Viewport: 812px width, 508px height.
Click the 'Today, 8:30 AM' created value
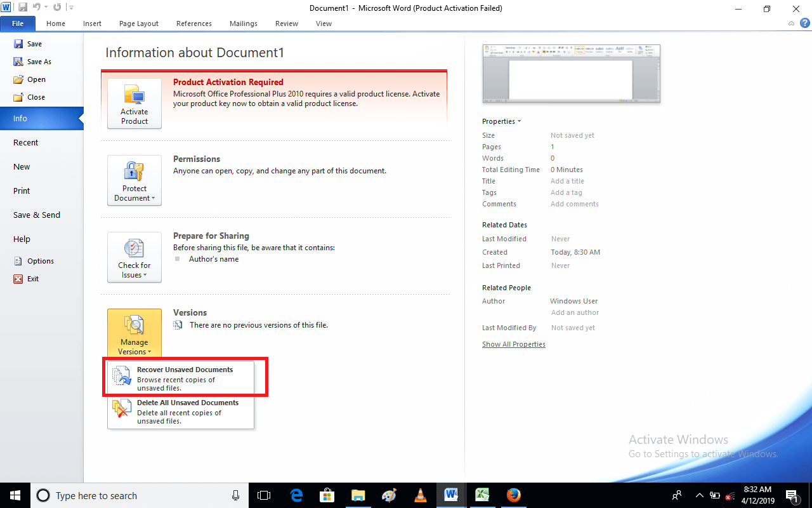575,252
